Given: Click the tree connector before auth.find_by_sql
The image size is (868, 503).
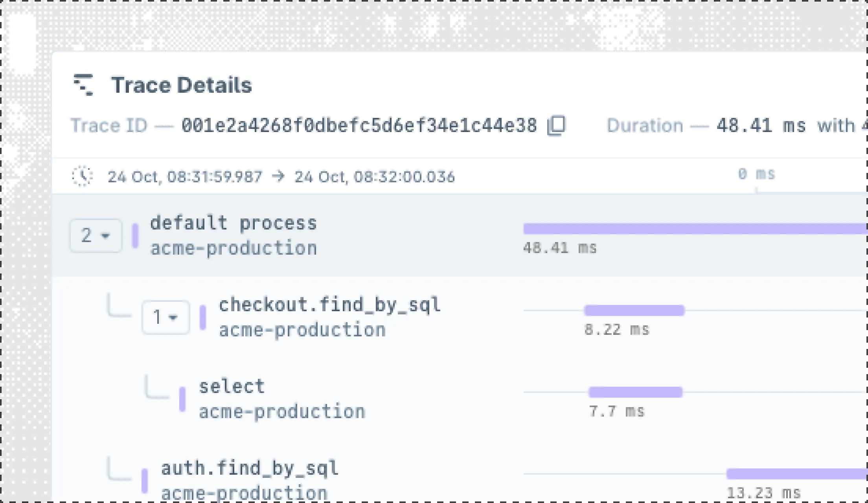Looking at the screenshot, I should pos(119,470).
